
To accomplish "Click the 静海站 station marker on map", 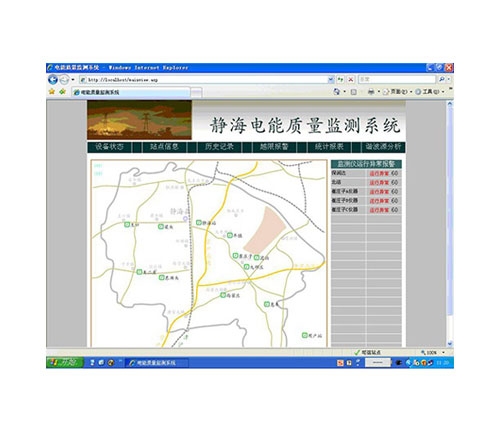I will click(x=199, y=222).
